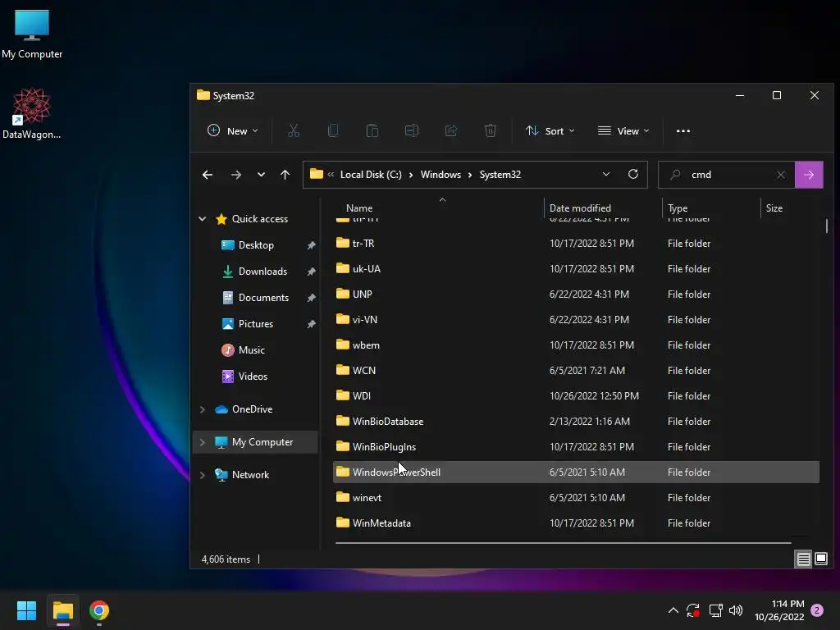Click the Paste clipboard icon
The image size is (840, 630).
(372, 130)
